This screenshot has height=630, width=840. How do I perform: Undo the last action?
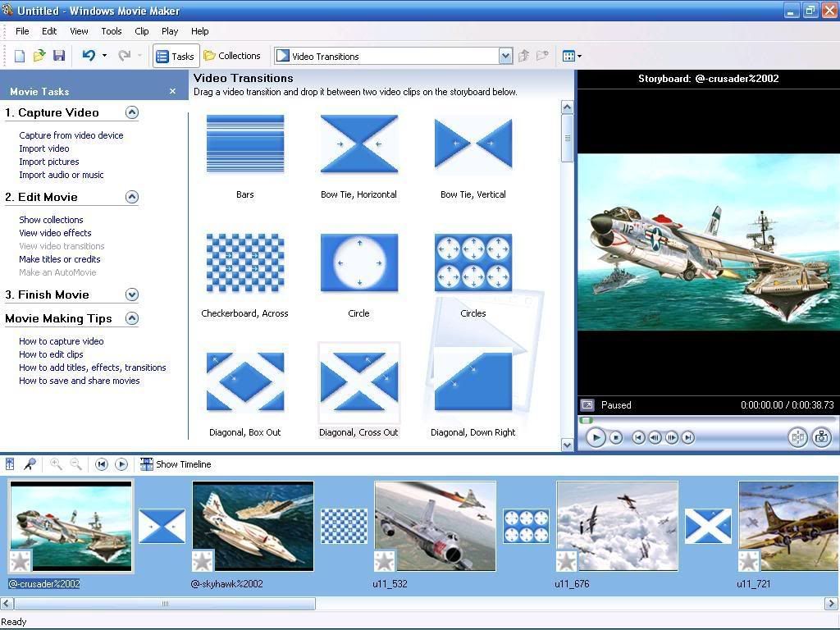click(89, 55)
